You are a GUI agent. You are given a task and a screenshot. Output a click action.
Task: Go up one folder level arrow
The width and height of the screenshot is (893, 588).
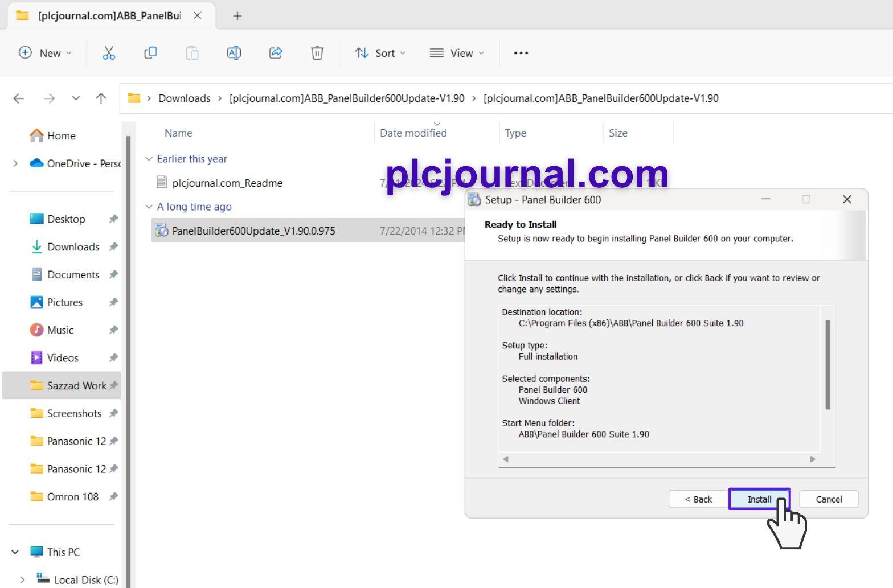[101, 98]
